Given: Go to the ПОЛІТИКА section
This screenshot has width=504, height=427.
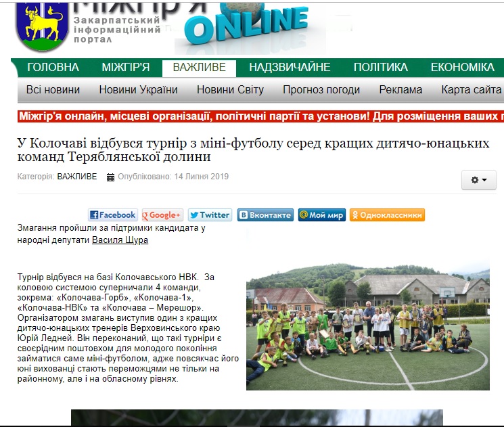Looking at the screenshot, I should (380, 68).
